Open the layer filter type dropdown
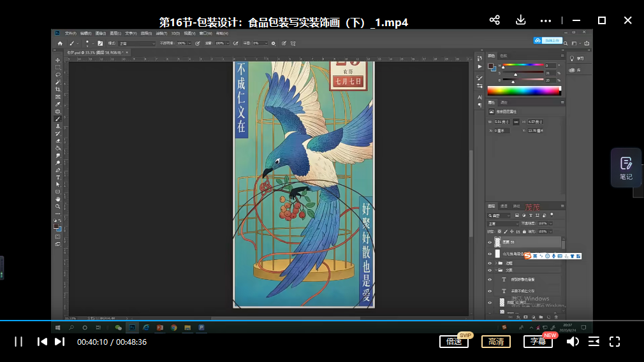This screenshot has width=644, height=362. pyautogui.click(x=499, y=215)
